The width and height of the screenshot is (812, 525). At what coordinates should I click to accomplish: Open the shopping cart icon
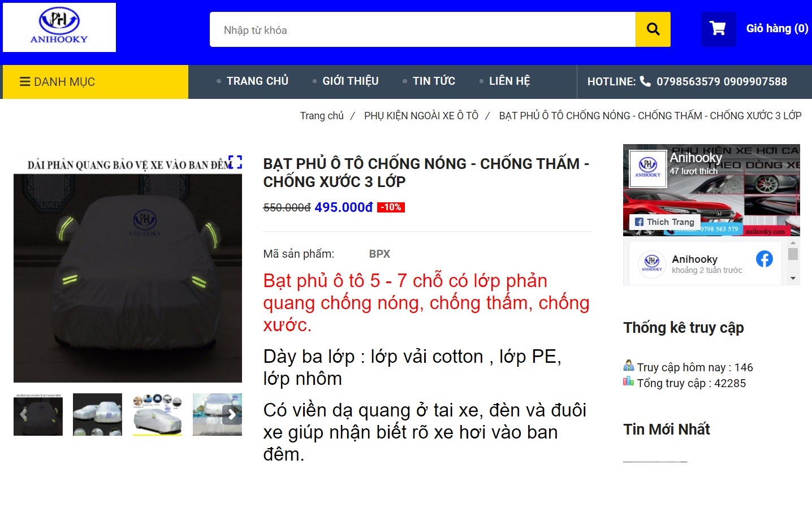[718, 29]
